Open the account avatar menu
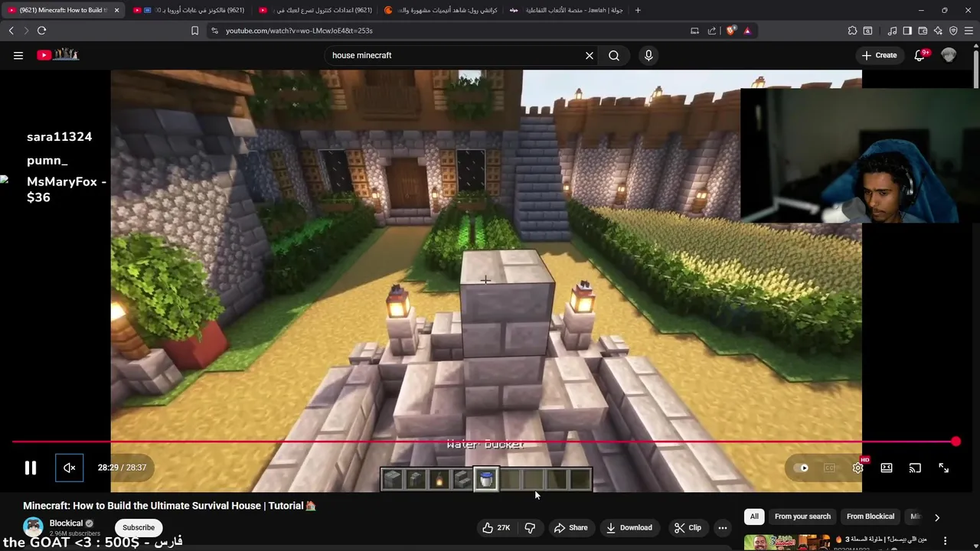This screenshot has height=551, width=980. pyautogui.click(x=949, y=55)
